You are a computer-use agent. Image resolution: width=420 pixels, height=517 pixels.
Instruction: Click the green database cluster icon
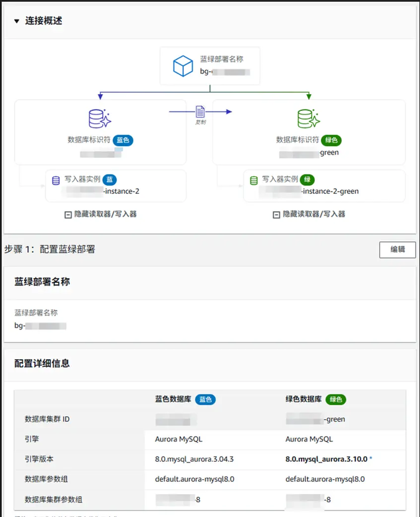click(307, 118)
